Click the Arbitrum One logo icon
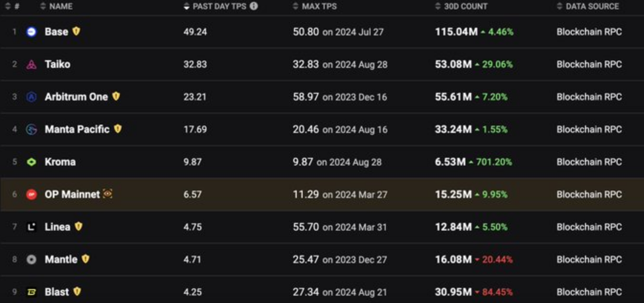The image size is (644, 303). pos(32,97)
